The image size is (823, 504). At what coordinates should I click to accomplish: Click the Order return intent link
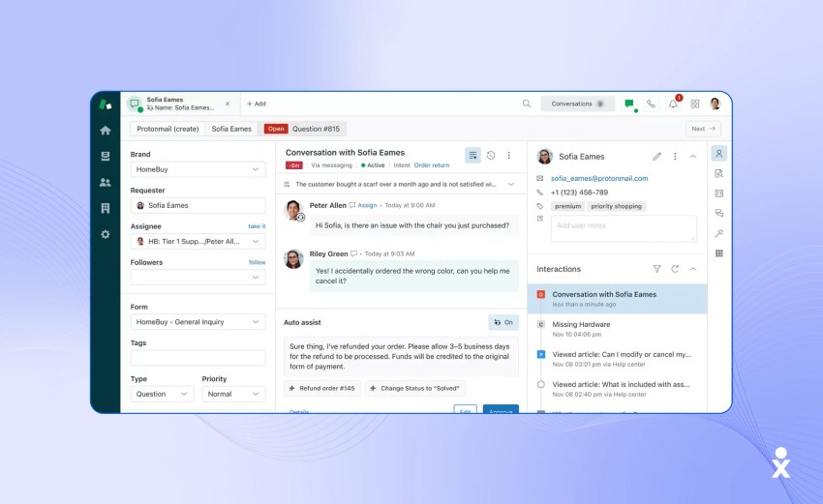(x=432, y=165)
